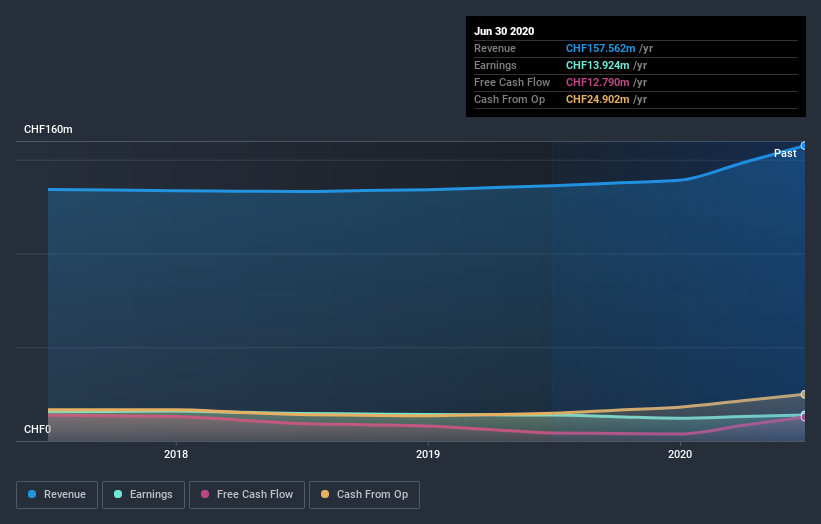Click the 2018 x-axis label
Image resolution: width=821 pixels, height=524 pixels.
click(176, 454)
